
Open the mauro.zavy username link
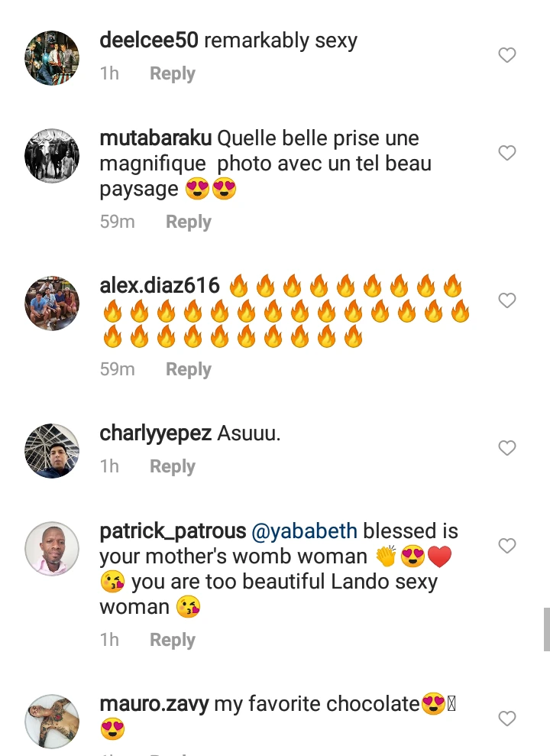click(154, 704)
